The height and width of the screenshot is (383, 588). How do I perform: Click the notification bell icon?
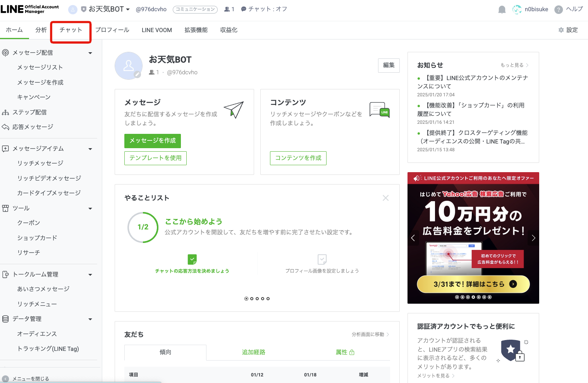click(x=502, y=10)
